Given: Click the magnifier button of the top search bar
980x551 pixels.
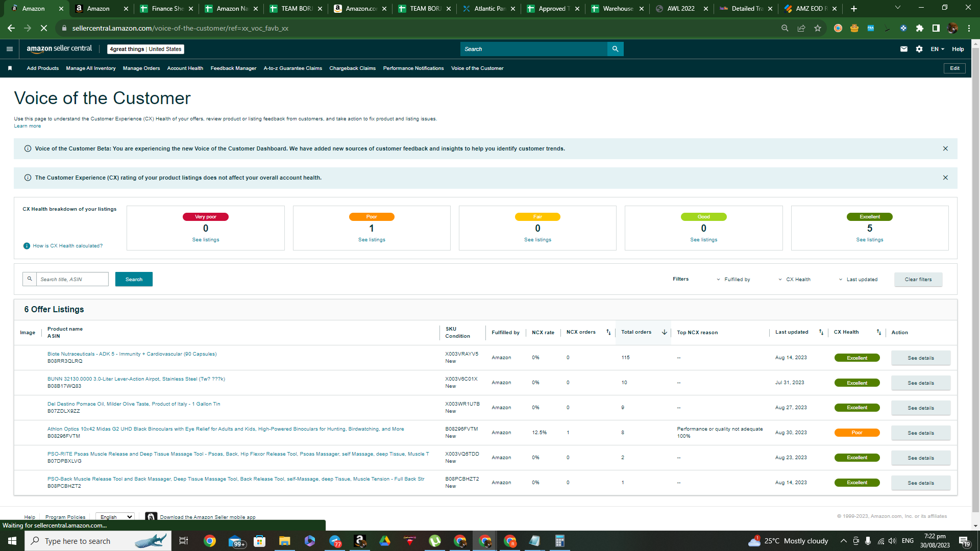Looking at the screenshot, I should (615, 49).
